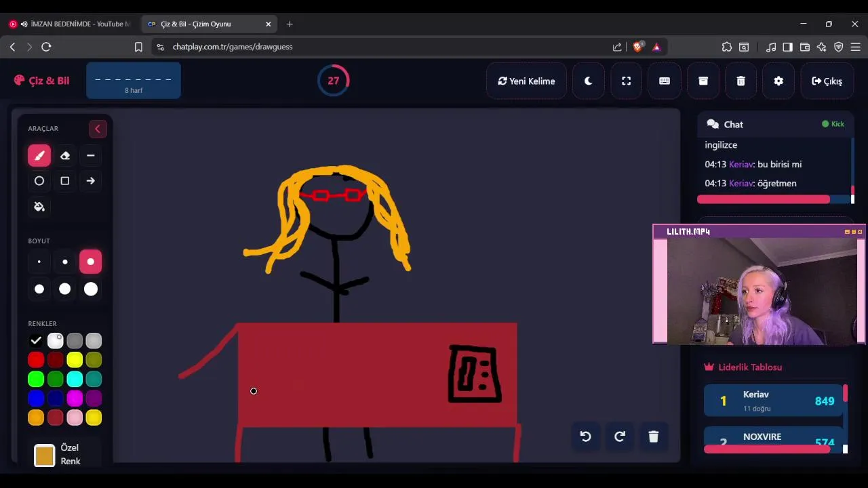The height and width of the screenshot is (488, 868).
Task: Close the Çiz & Bil browser tab
Action: [268, 24]
